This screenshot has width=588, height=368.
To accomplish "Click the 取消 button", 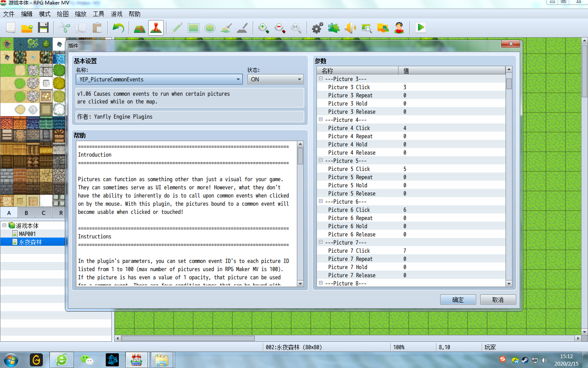I will (498, 300).
